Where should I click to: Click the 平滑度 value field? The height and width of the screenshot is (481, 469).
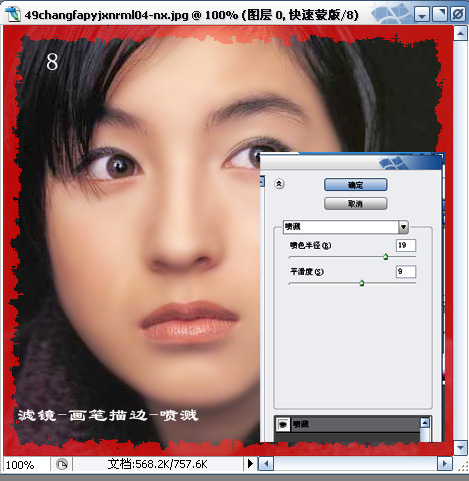click(406, 272)
